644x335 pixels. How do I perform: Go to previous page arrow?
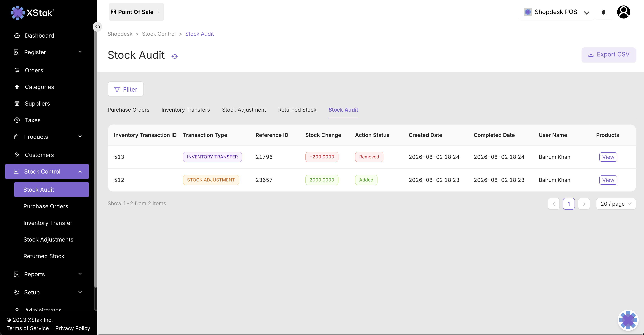pos(554,204)
